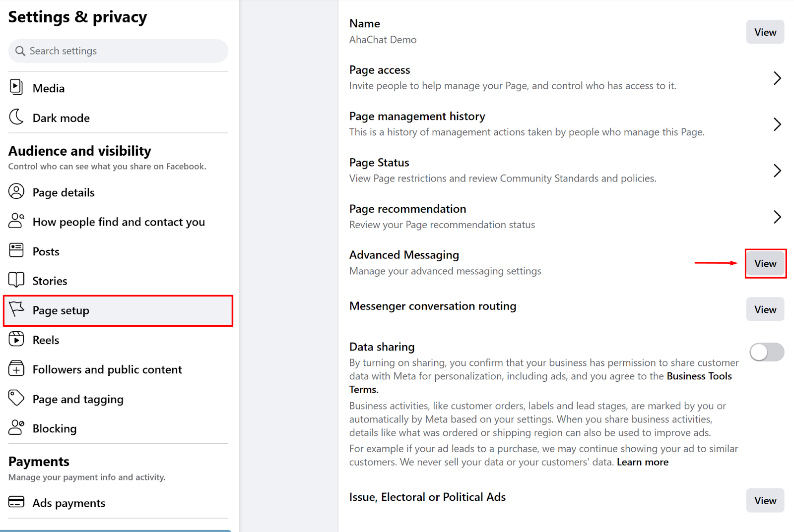Click the Page access title text
794x532 pixels.
[x=380, y=70]
